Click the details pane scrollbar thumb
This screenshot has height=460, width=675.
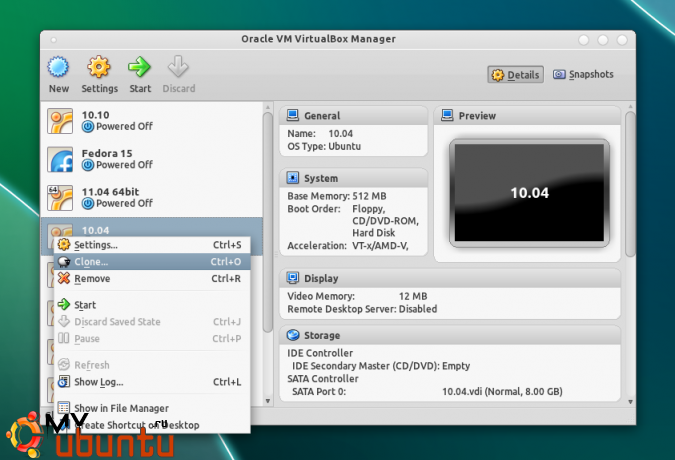tap(630, 184)
